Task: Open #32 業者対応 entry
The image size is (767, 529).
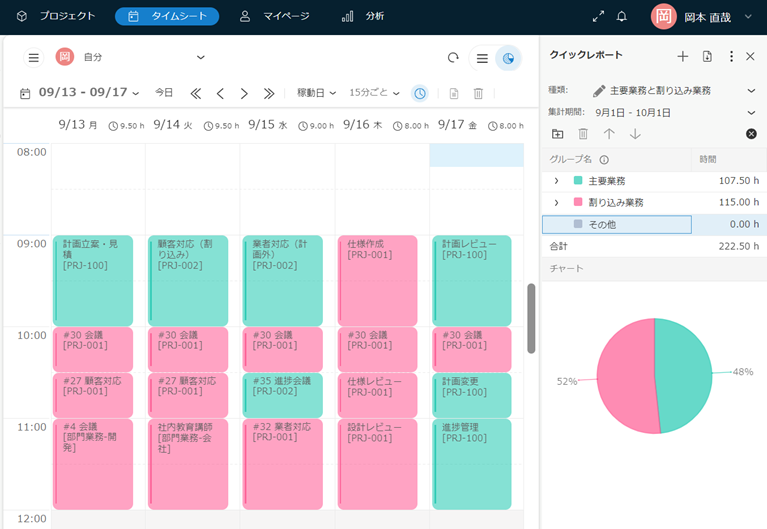Action: (x=283, y=464)
